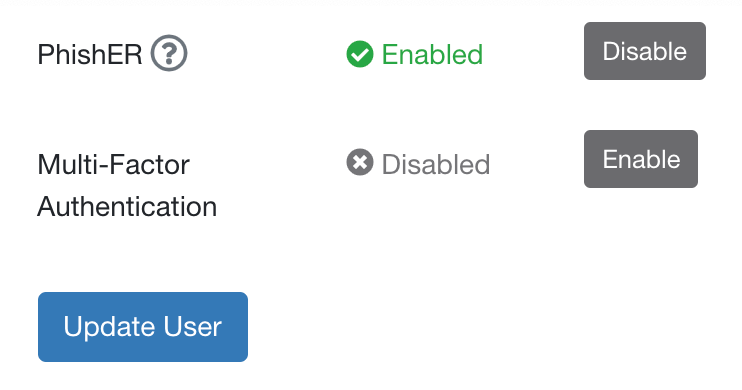The height and width of the screenshot is (390, 742).
Task: Click the blue Update User button
Action: pyautogui.click(x=143, y=327)
